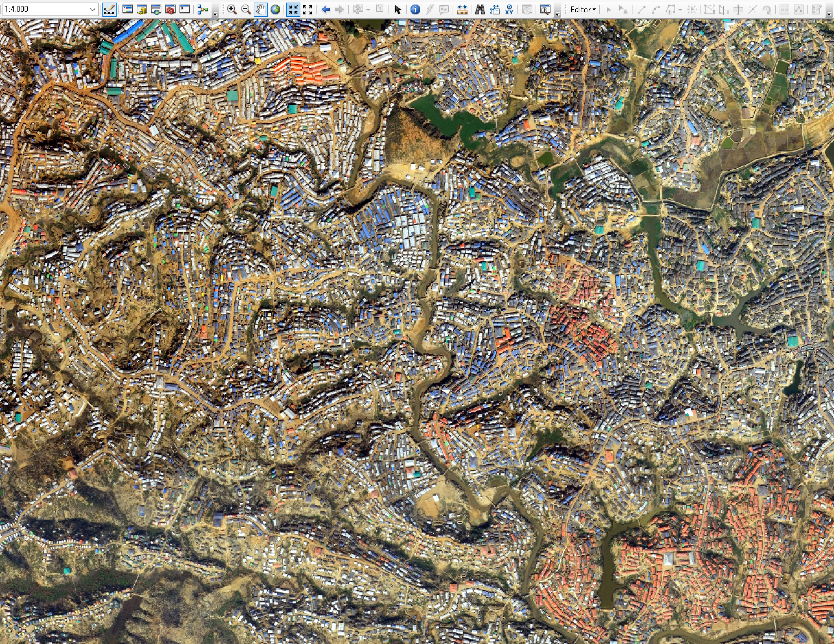Open the Find binoculars tool
This screenshot has width=834, height=644.
[480, 10]
